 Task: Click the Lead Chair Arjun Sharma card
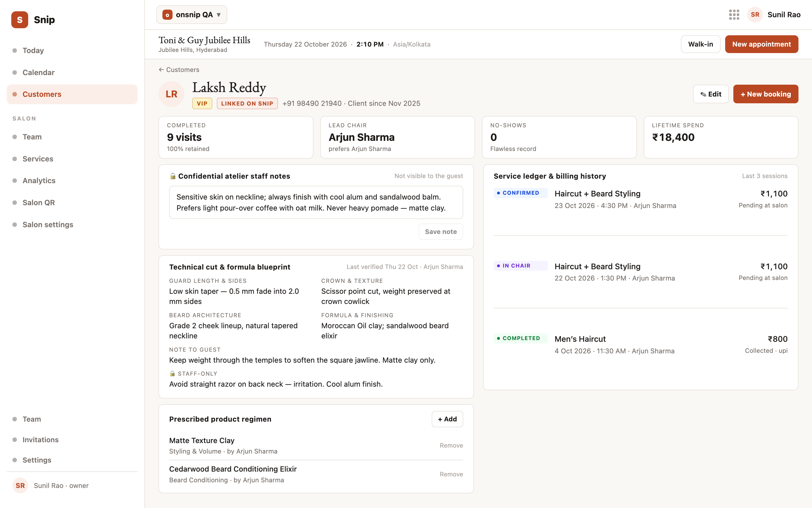(397, 137)
